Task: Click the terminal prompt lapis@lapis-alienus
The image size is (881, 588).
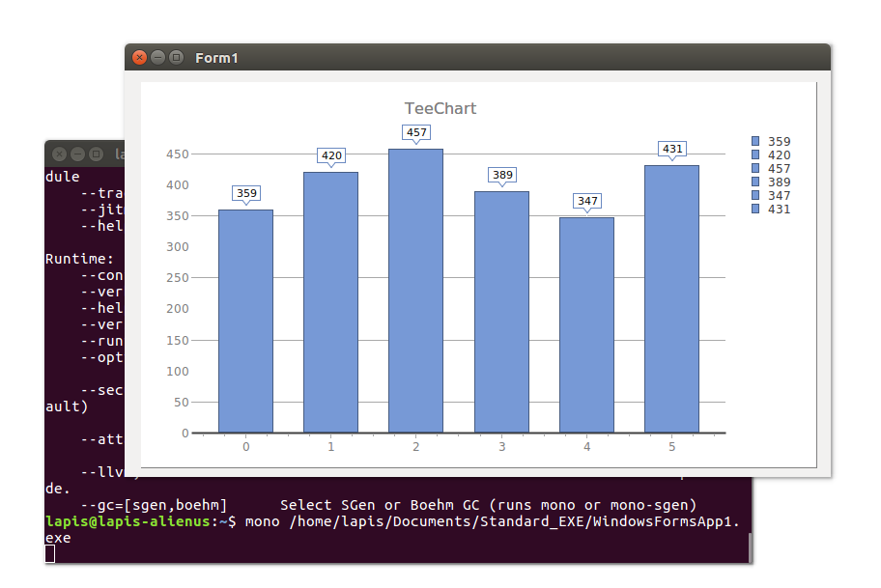Action: click(x=128, y=521)
